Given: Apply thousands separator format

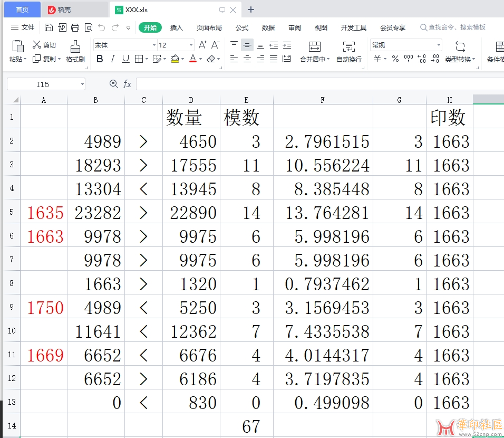Looking at the screenshot, I should pyautogui.click(x=409, y=59).
